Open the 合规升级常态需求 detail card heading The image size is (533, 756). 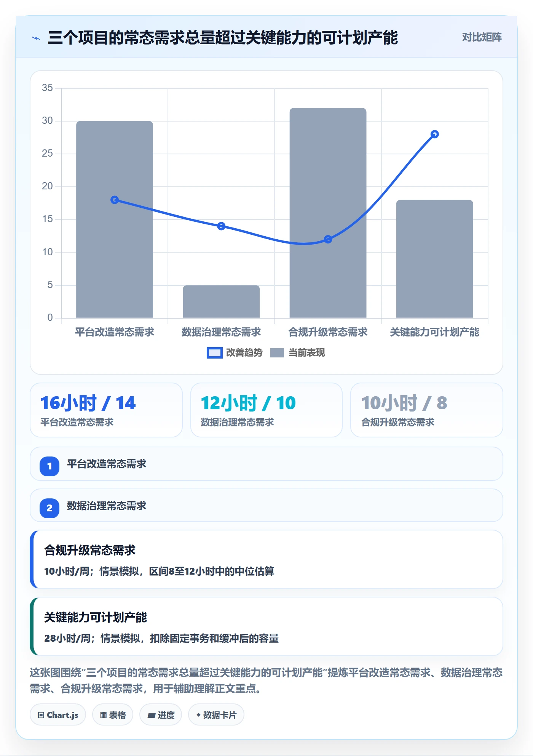(90, 550)
